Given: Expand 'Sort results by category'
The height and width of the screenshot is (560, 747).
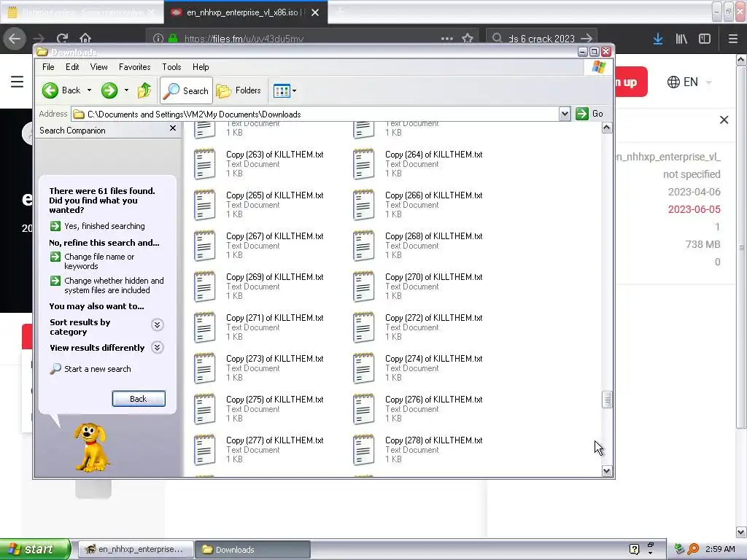Looking at the screenshot, I should click(x=158, y=324).
